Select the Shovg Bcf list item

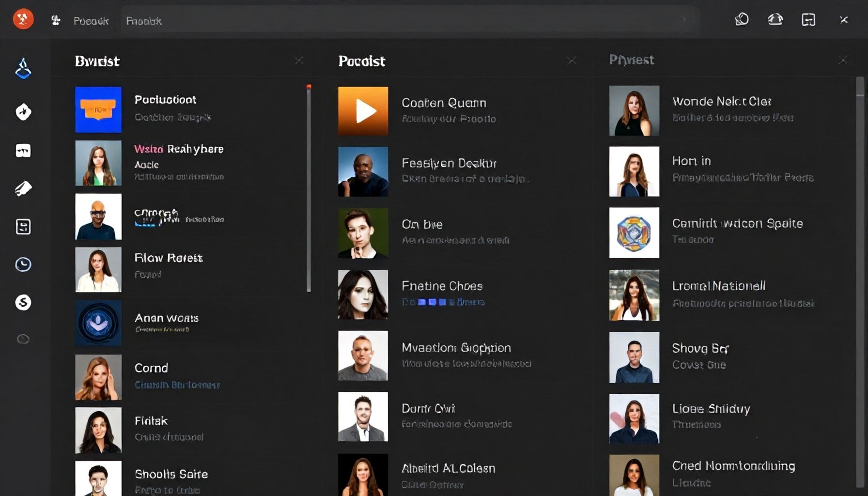point(700,348)
